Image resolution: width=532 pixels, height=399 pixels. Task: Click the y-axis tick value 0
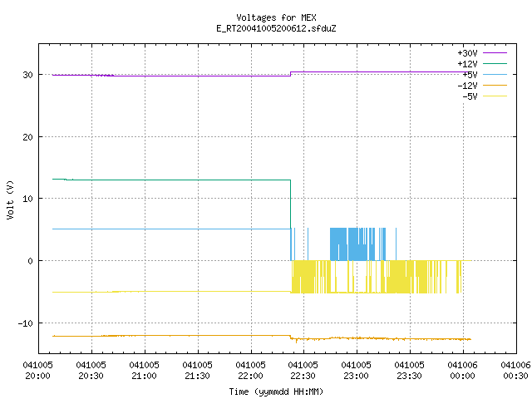point(31,261)
